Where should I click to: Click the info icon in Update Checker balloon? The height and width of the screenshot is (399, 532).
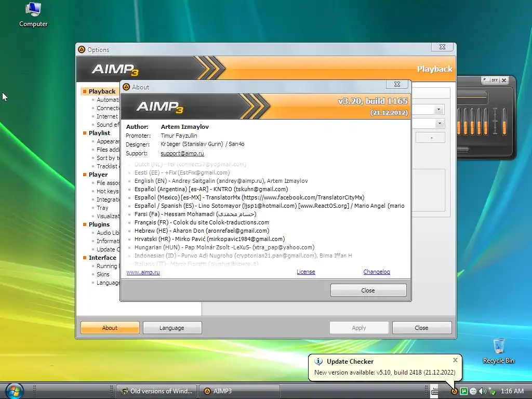coord(318,362)
